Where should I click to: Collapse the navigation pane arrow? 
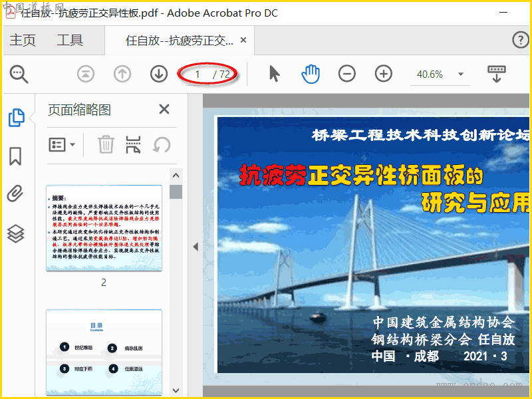pyautogui.click(x=196, y=247)
